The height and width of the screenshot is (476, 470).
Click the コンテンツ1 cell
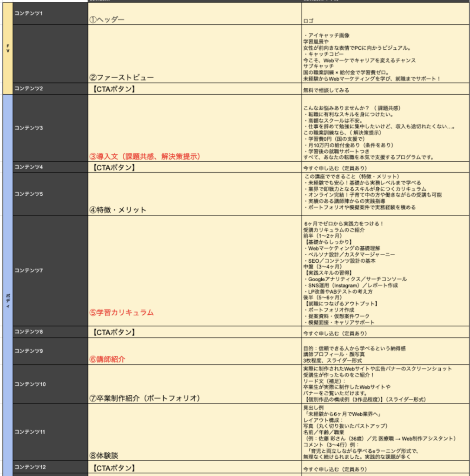pos(50,13)
